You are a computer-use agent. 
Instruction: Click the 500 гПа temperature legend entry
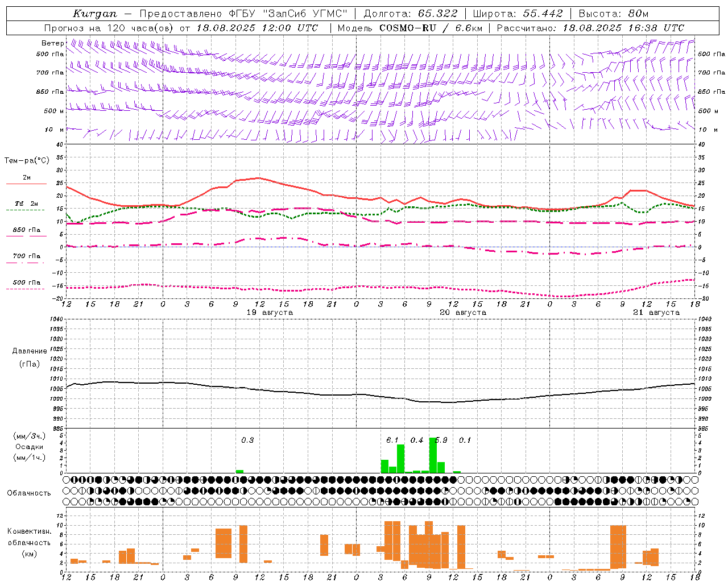pyautogui.click(x=26, y=282)
